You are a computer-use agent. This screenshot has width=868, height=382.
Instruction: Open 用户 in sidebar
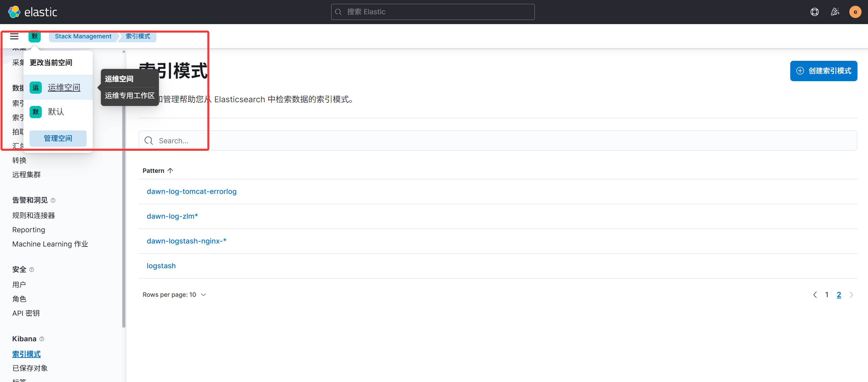click(19, 285)
